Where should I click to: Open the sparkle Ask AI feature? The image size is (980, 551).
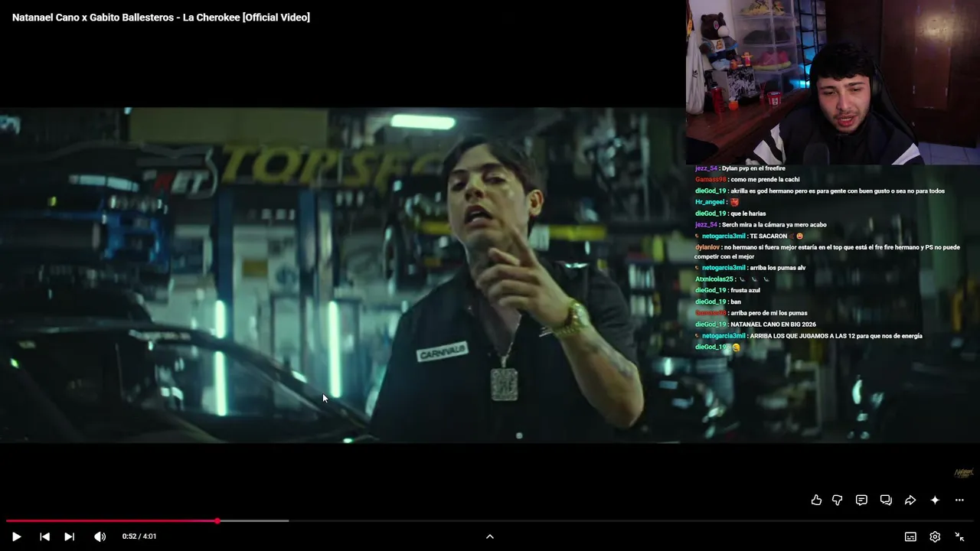click(x=935, y=500)
